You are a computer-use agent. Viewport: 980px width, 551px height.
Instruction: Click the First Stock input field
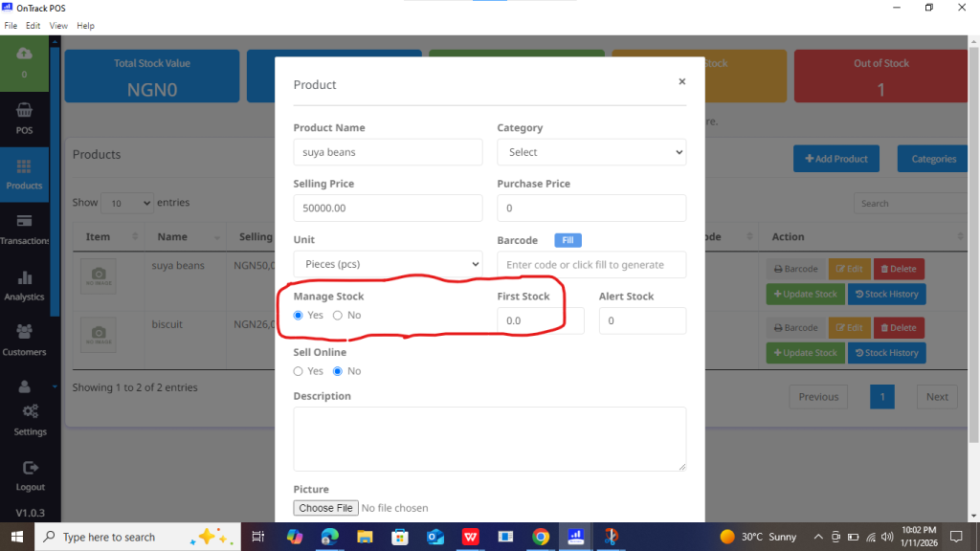(x=540, y=320)
